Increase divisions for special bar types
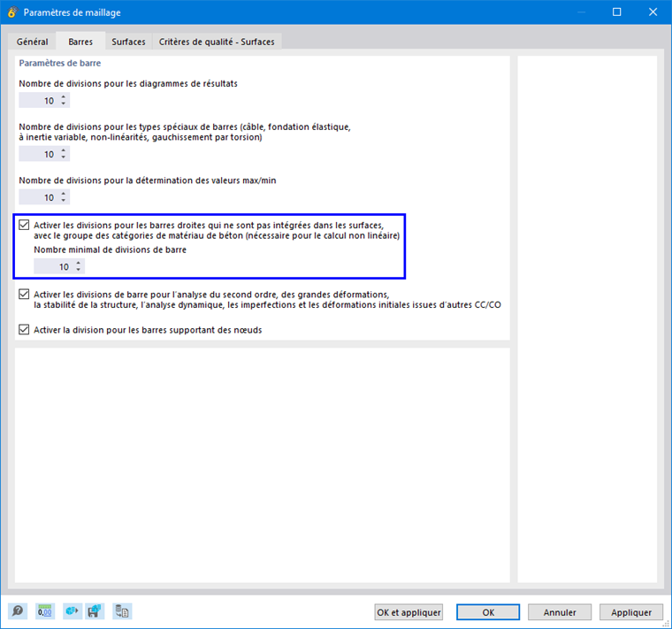 (x=64, y=151)
